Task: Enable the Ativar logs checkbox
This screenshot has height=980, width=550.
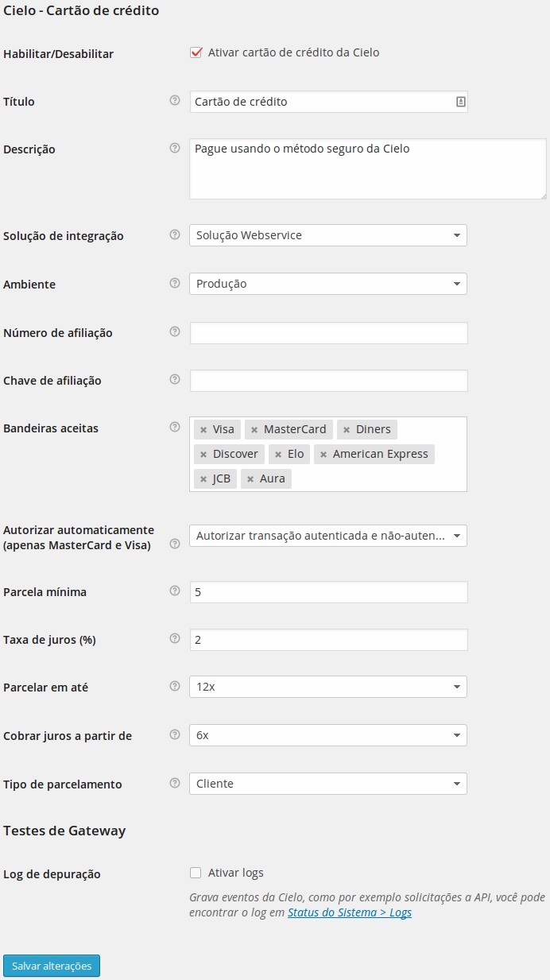Action: (x=196, y=873)
